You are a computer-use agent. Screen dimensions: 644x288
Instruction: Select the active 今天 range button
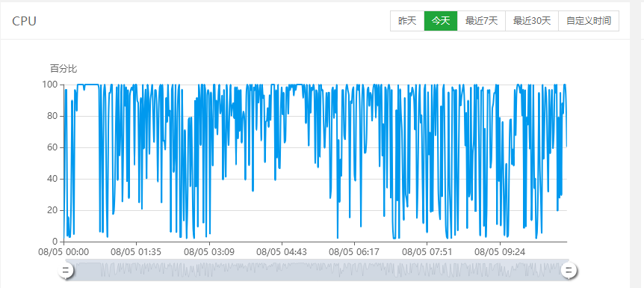pos(441,21)
